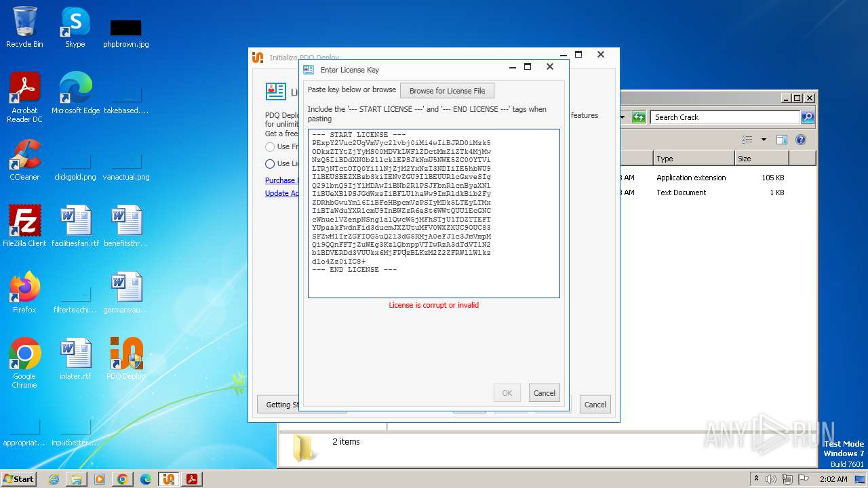
Task: Open phpbrown.jpg file on desktop
Action: click(126, 33)
